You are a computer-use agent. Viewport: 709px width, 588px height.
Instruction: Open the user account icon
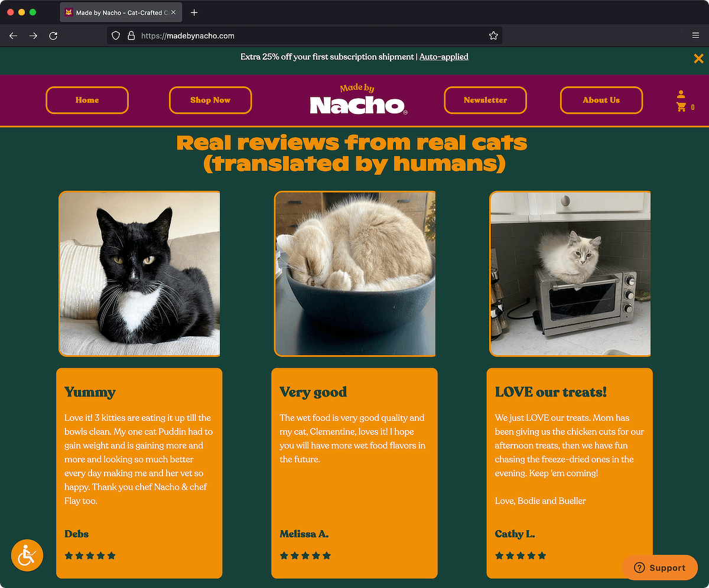point(681,94)
